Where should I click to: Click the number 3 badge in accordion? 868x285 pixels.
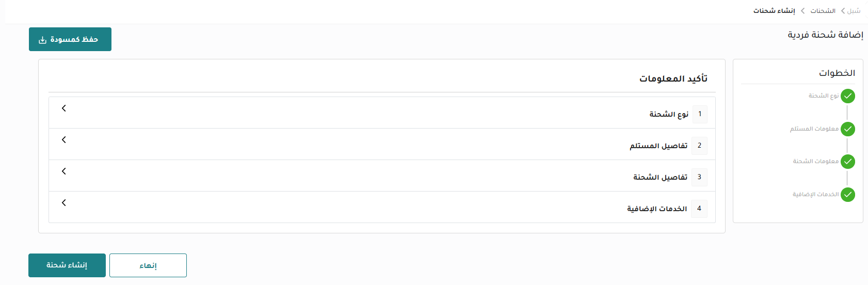click(x=699, y=177)
